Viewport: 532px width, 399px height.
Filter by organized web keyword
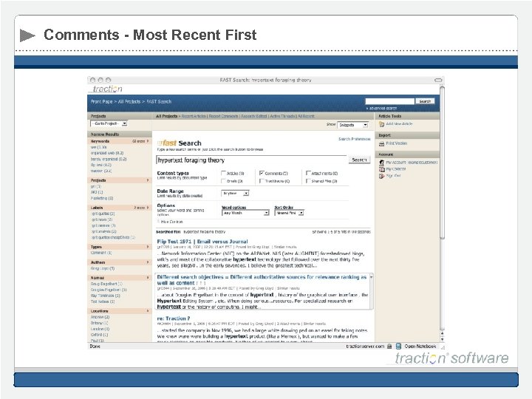pos(107,153)
